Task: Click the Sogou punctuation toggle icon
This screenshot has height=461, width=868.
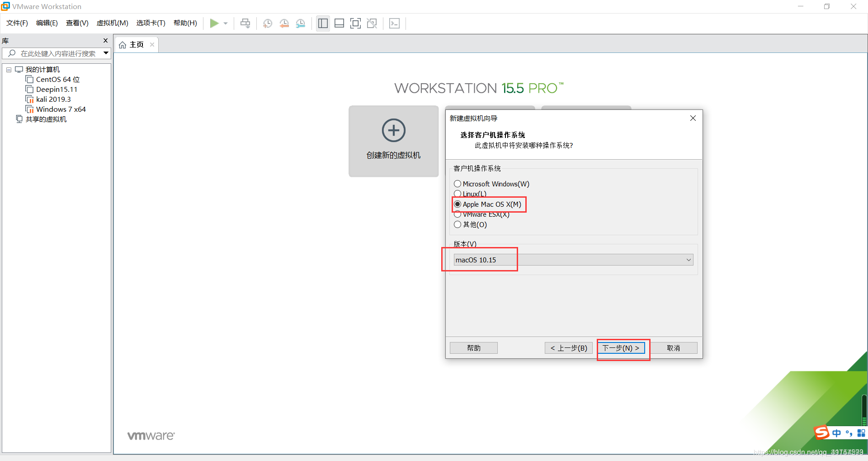Action: [x=849, y=433]
